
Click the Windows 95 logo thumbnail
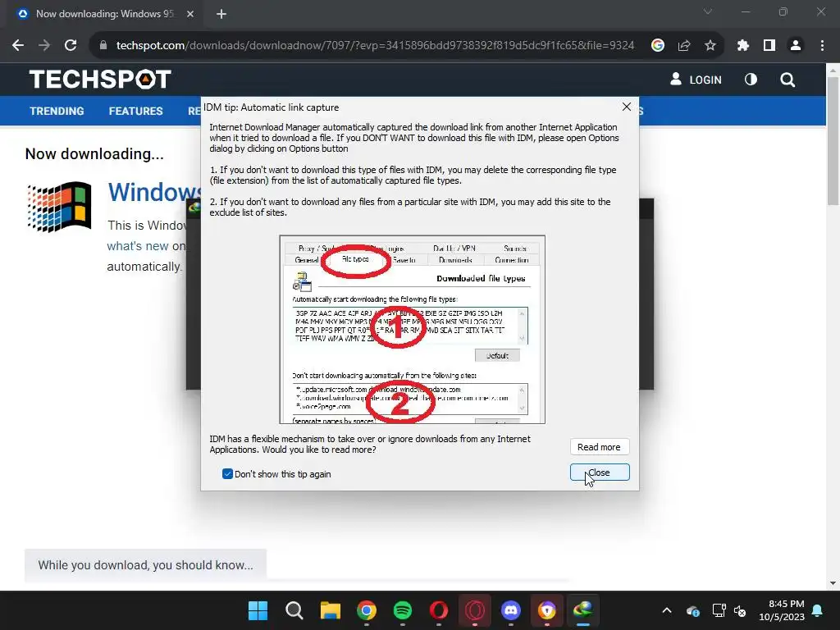[59, 207]
